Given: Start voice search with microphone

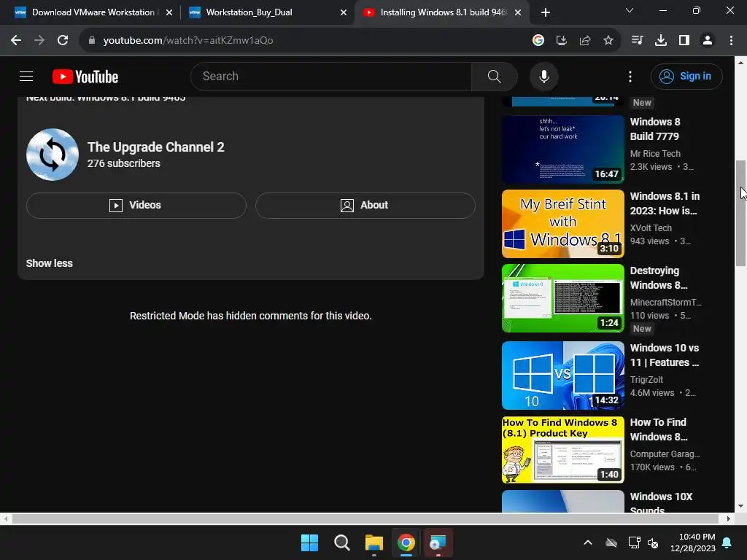Looking at the screenshot, I should [543, 76].
